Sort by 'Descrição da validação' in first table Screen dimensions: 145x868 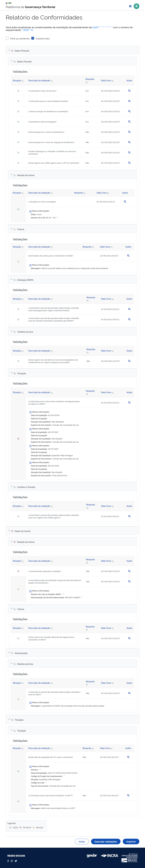40,81
